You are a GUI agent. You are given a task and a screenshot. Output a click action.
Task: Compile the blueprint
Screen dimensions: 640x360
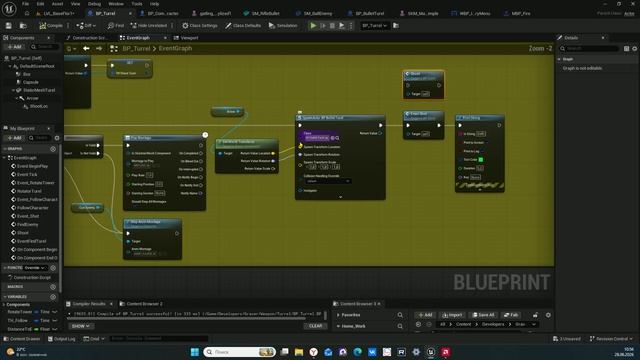coord(51,25)
